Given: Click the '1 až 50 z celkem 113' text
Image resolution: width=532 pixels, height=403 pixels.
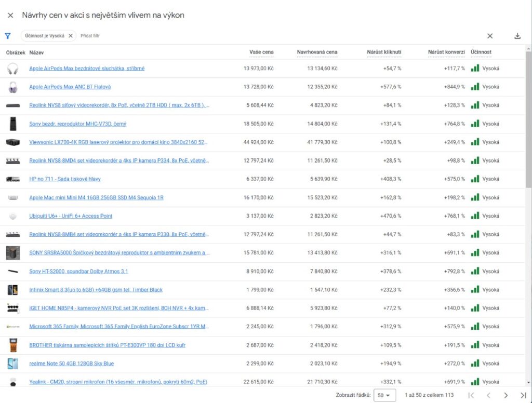Looking at the screenshot, I should tap(429, 395).
